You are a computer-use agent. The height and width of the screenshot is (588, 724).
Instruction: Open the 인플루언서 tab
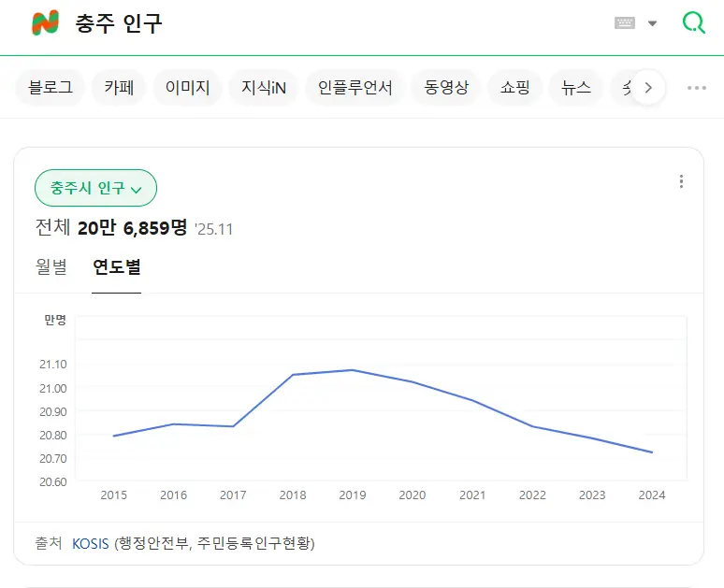355,88
